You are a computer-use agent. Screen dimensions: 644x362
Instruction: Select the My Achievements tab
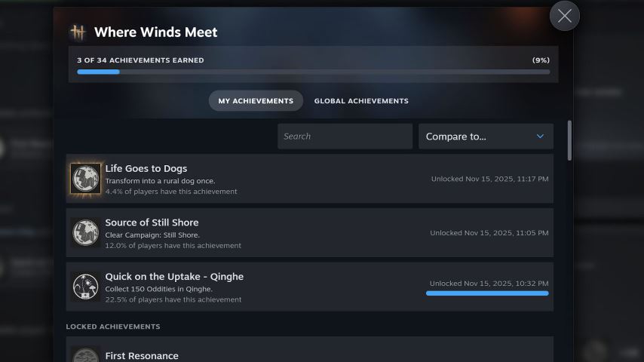256,100
